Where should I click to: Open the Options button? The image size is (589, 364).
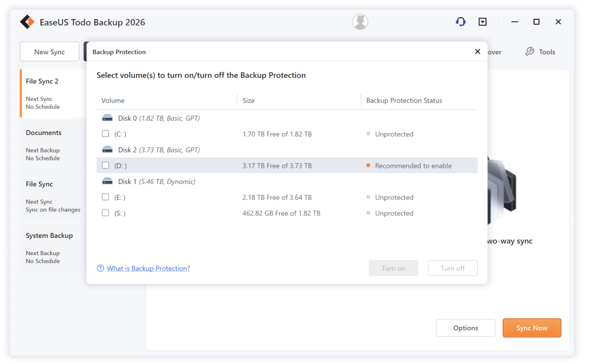click(x=465, y=328)
